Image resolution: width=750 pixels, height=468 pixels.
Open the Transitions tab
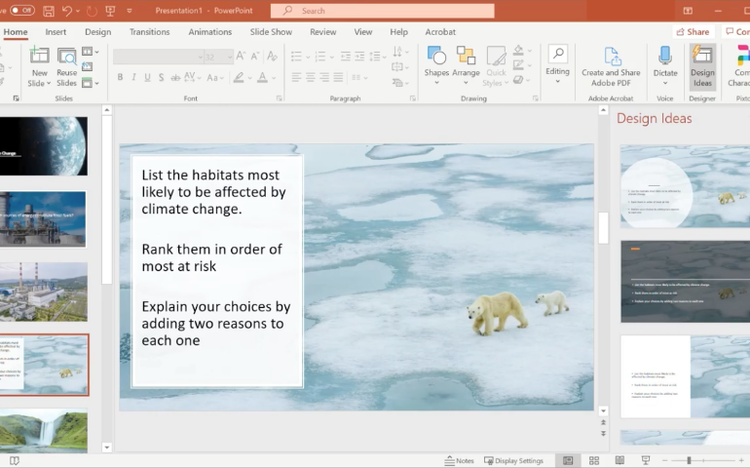149,32
